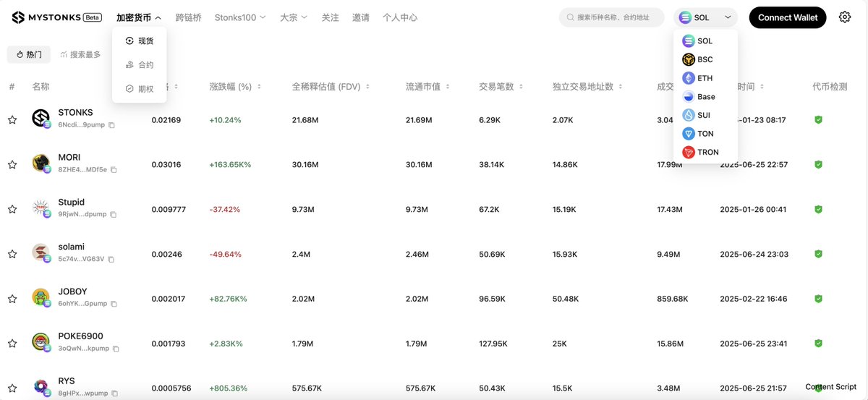Click the JOBOY token logo
The height and width of the screenshot is (400, 868).
41,298
